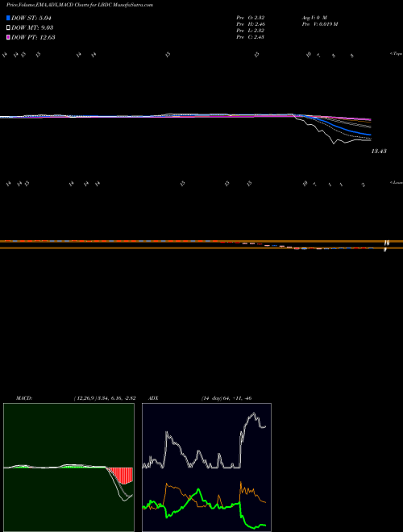Screen dimensions: 403x532
Task: Open the green MACD indicator chart panel
Action: coord(69,468)
